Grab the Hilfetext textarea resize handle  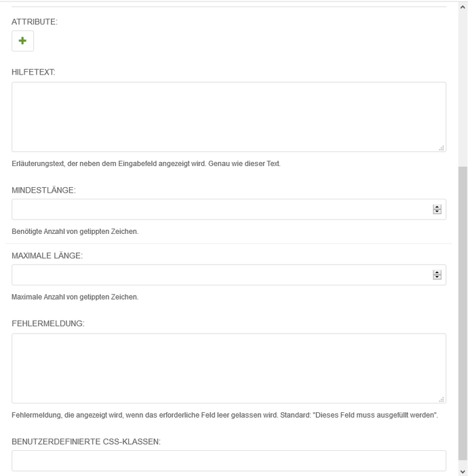tap(442, 148)
